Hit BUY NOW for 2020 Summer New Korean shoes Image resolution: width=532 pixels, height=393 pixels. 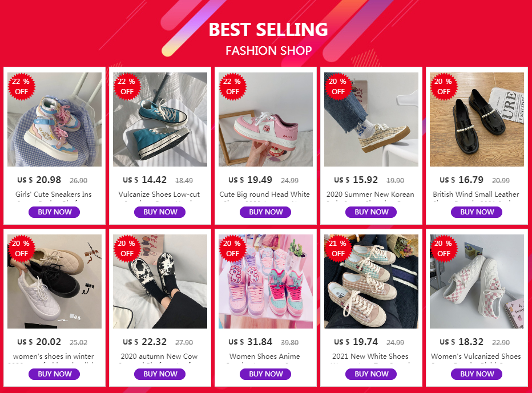[371, 212]
